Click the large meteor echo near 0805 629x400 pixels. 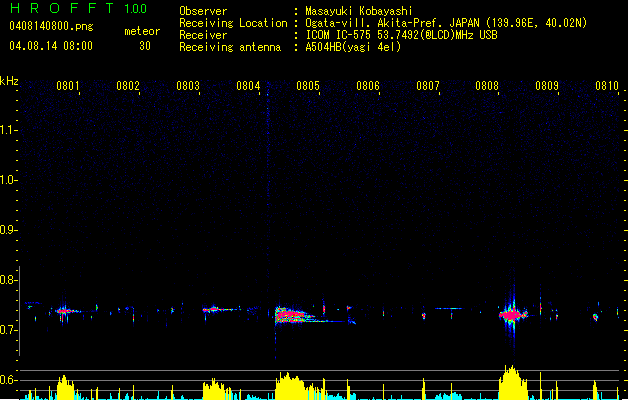(295, 315)
